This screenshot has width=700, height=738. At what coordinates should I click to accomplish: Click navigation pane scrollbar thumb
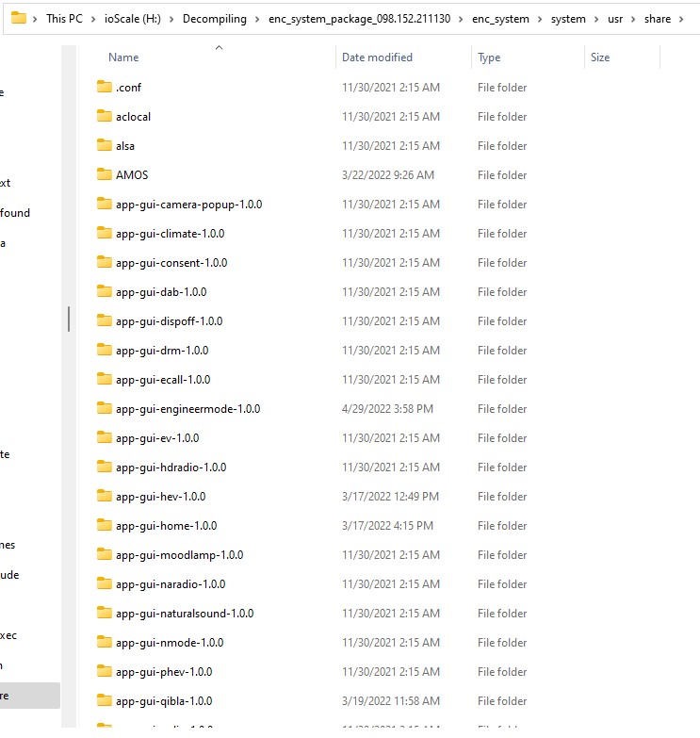coord(69,320)
